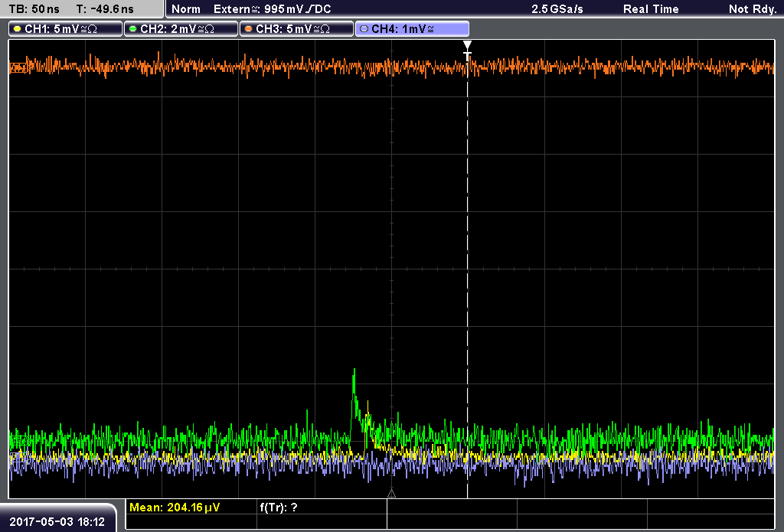Select the CH4 1mV channel tab
Image resolution: width=784 pixels, height=532 pixels.
coord(412,29)
